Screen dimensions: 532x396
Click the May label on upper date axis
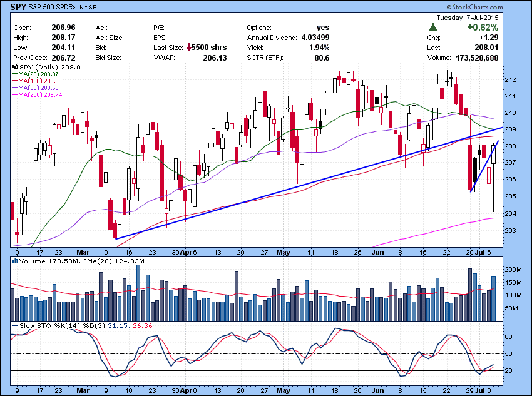coord(284,252)
